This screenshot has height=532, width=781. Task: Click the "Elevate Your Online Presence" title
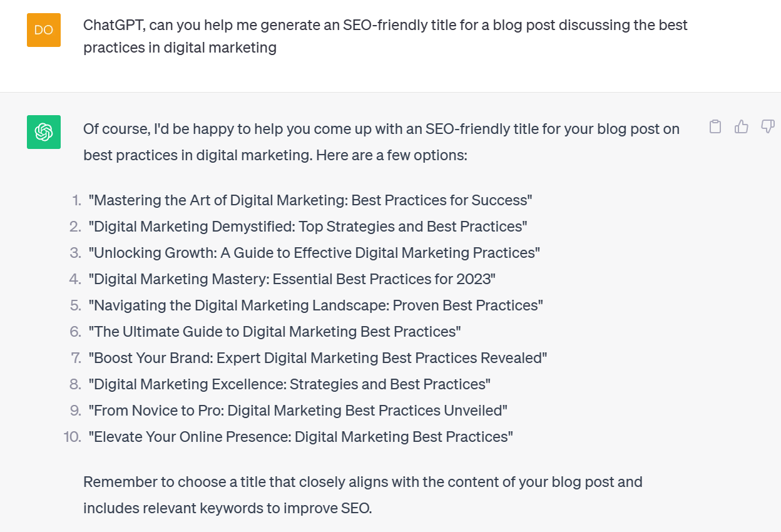tap(301, 437)
